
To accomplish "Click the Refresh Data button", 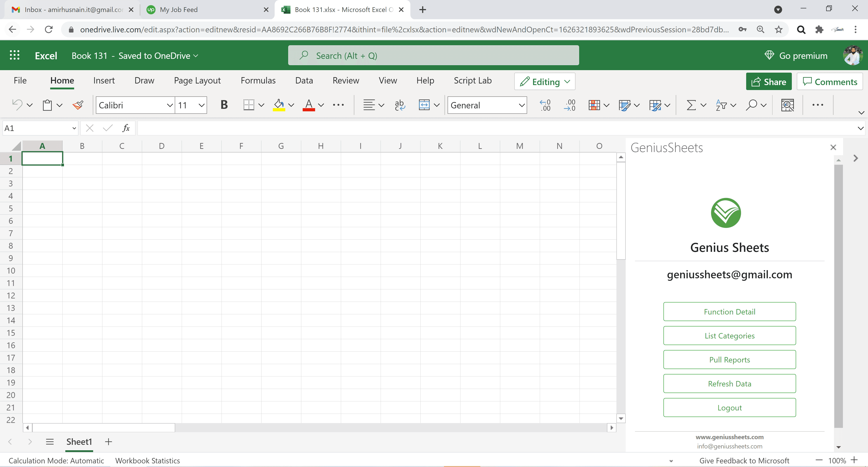I will (729, 383).
